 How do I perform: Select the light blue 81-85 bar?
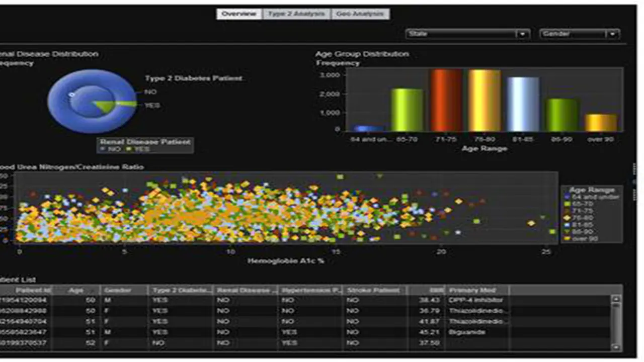(523, 104)
